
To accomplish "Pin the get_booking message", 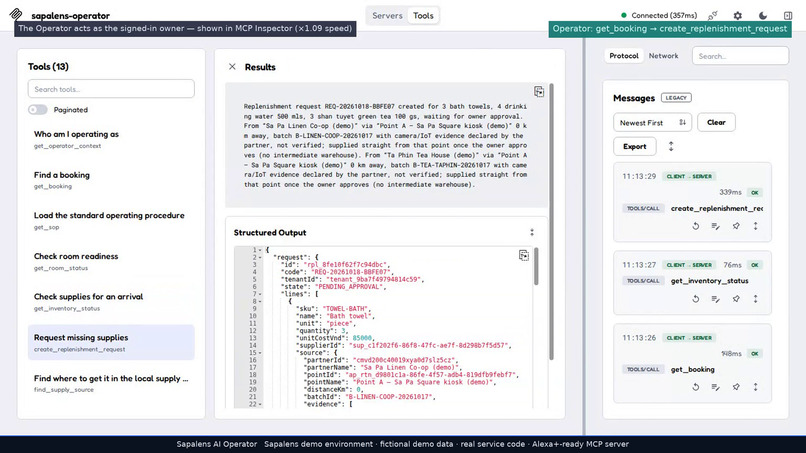I will click(x=736, y=387).
